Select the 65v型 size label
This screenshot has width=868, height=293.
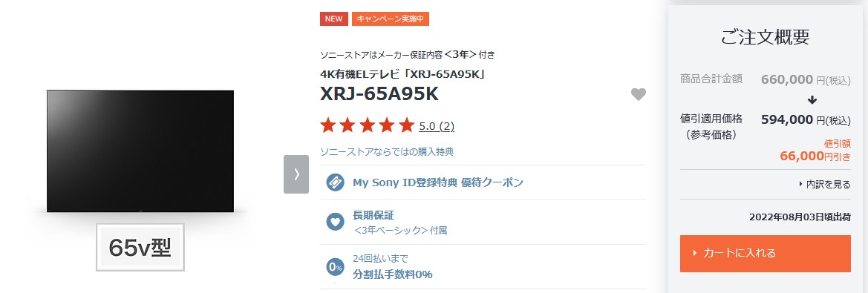click(x=140, y=247)
